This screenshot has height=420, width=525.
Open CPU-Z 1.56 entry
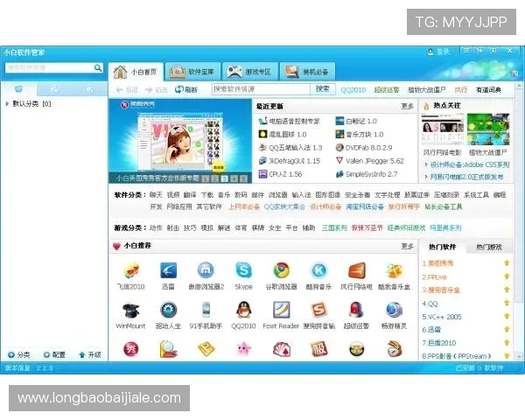(x=281, y=174)
